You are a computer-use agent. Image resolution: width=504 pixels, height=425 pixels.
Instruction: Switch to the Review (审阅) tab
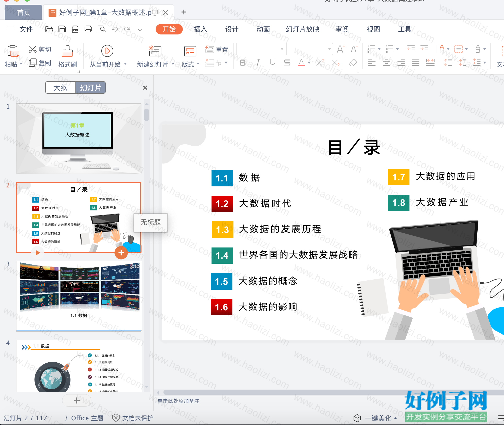coord(342,29)
